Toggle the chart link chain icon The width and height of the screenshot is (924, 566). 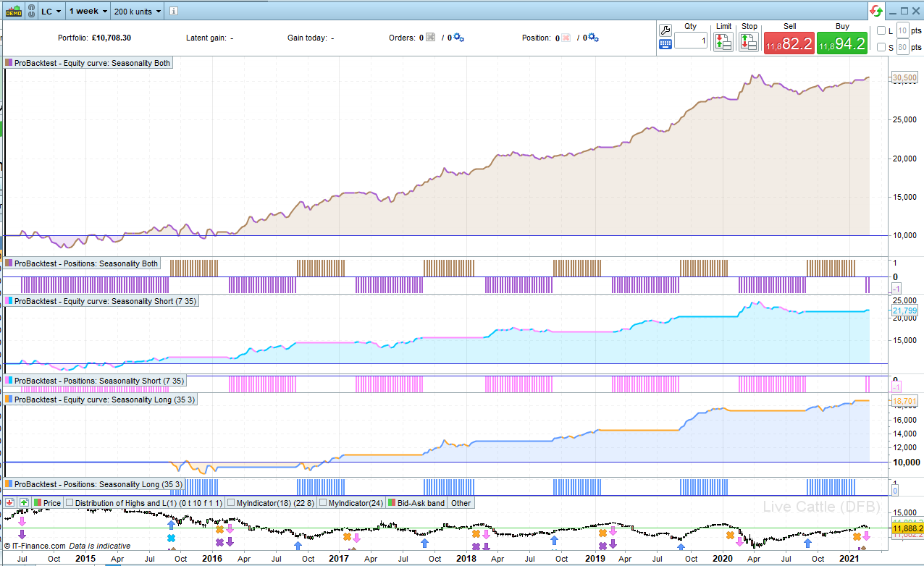tap(30, 11)
